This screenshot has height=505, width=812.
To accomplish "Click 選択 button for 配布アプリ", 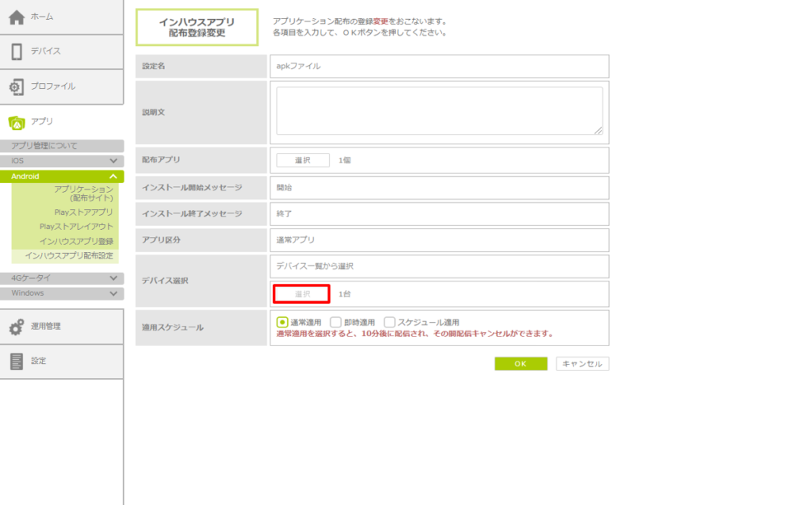I will pyautogui.click(x=303, y=160).
